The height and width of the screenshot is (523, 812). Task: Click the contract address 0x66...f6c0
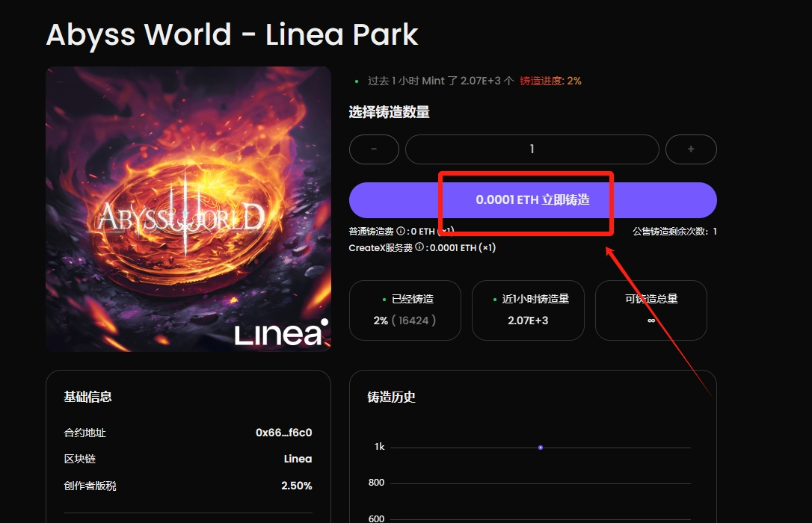[x=283, y=433]
